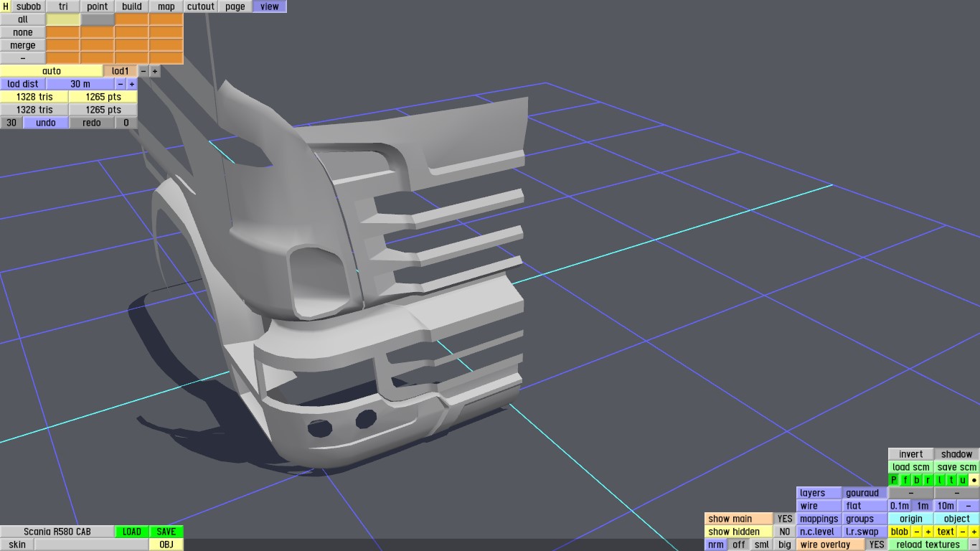Open the cutout tab
The image size is (980, 551).
pos(201,6)
